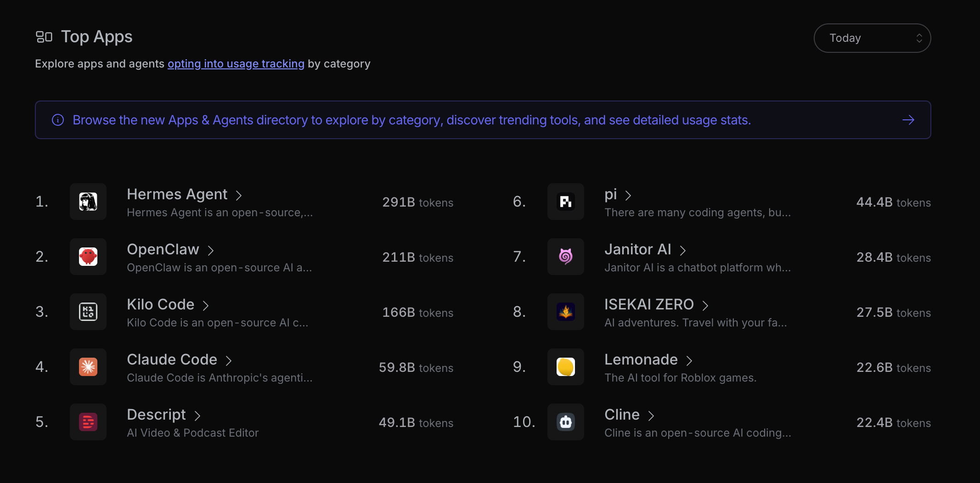
Task: Click 'The AI tool for Roblox games.' description
Action: pos(680,378)
